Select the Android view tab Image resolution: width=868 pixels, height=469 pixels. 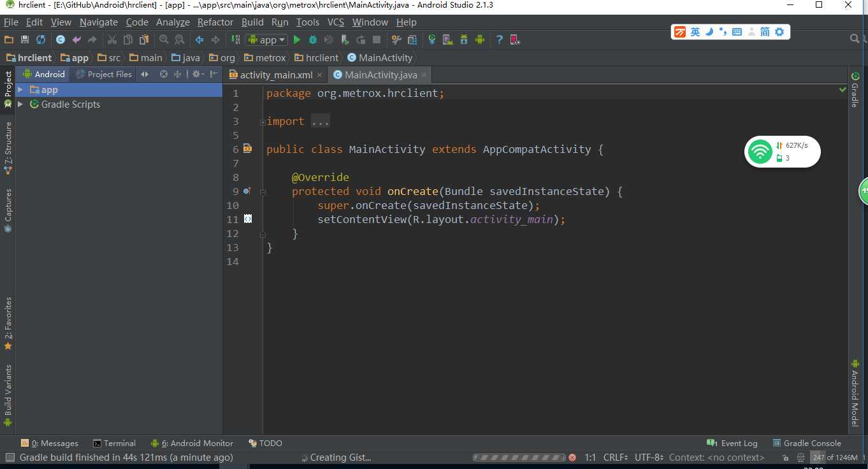click(x=44, y=74)
